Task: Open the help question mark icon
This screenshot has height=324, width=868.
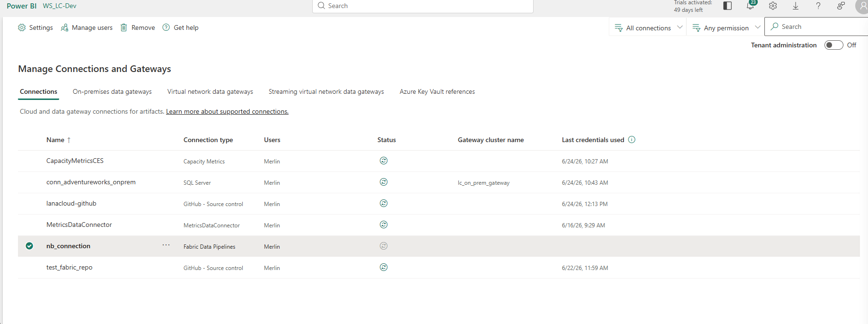Action: 818,6
